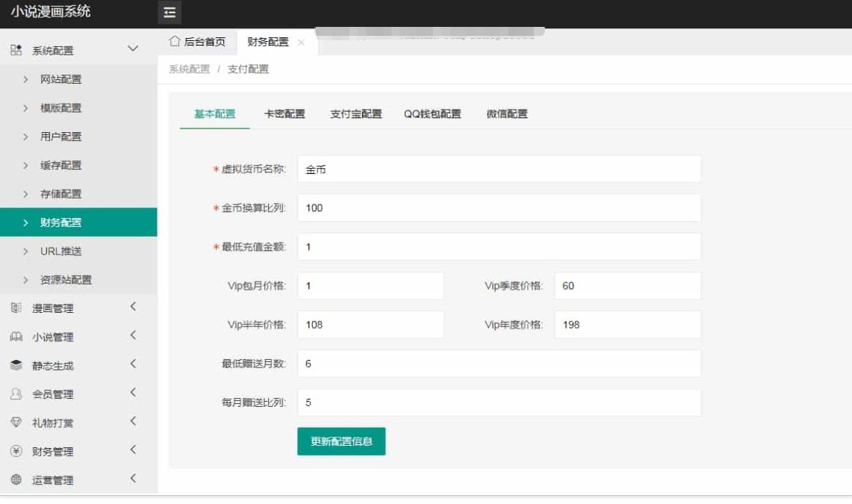Collapse the 系统配置 menu chevron
The image size is (852, 504).
coord(133,49)
